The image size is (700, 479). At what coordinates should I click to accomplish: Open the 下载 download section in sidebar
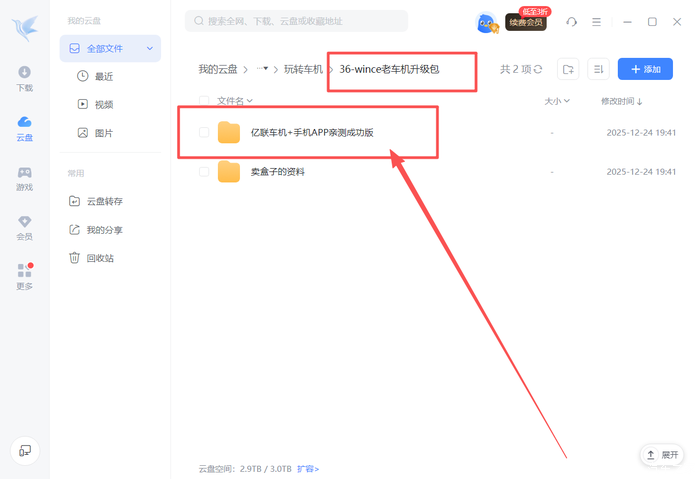25,79
